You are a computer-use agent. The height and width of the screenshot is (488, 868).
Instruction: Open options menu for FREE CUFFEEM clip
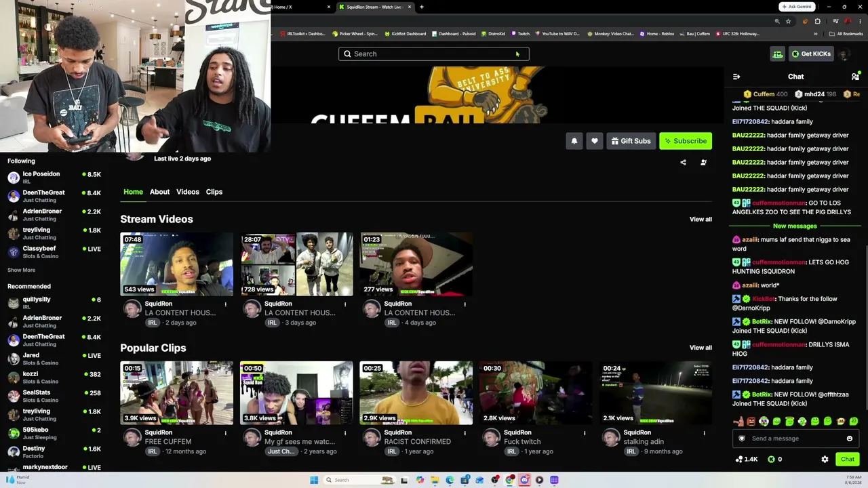tap(225, 433)
